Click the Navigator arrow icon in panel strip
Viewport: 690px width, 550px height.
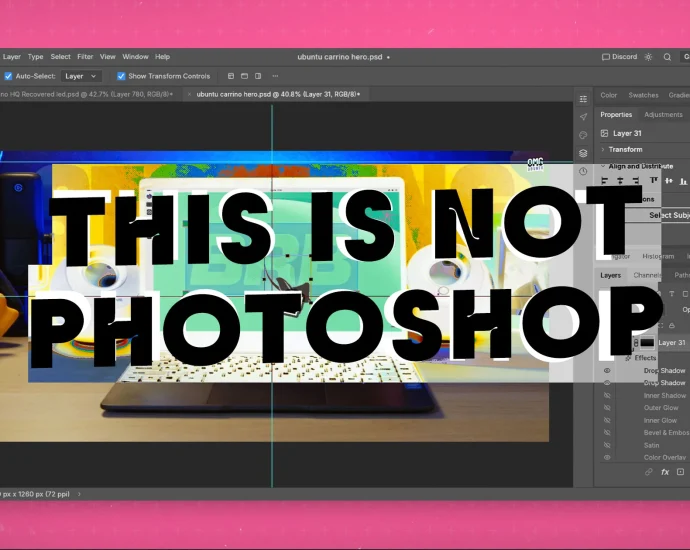[x=583, y=117]
